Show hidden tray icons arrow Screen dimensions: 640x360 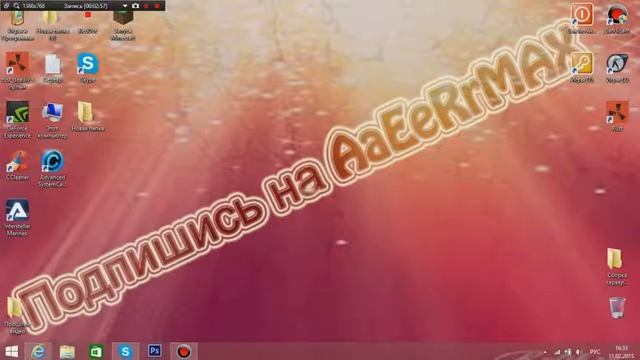point(545,352)
